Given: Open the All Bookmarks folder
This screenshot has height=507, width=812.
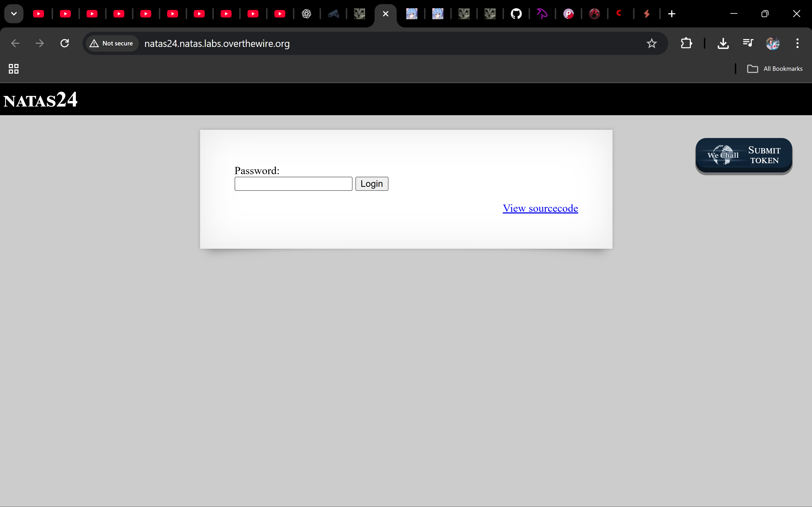Looking at the screenshot, I should [x=775, y=69].
